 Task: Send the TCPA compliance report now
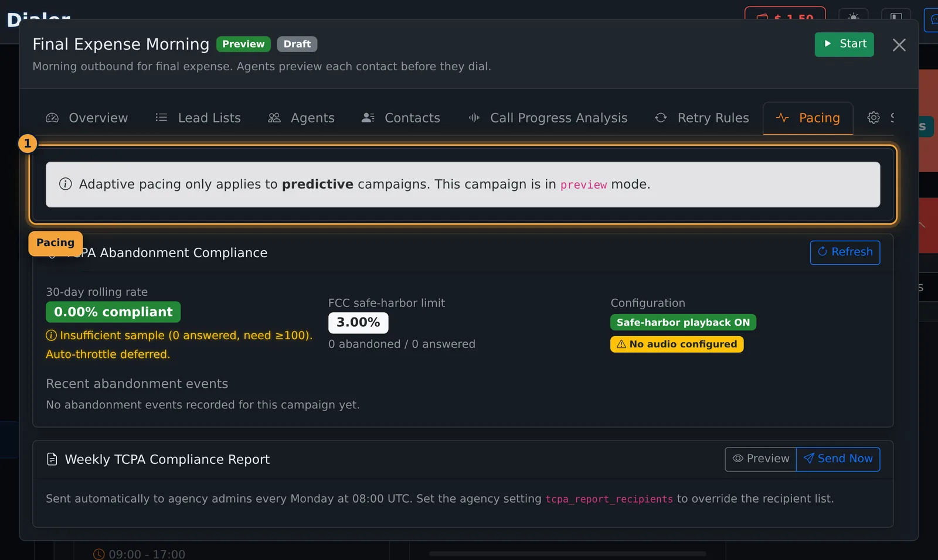[838, 459]
